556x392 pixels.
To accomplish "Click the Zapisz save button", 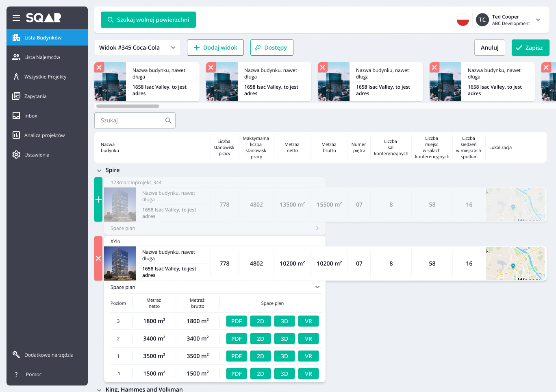I will (x=530, y=48).
